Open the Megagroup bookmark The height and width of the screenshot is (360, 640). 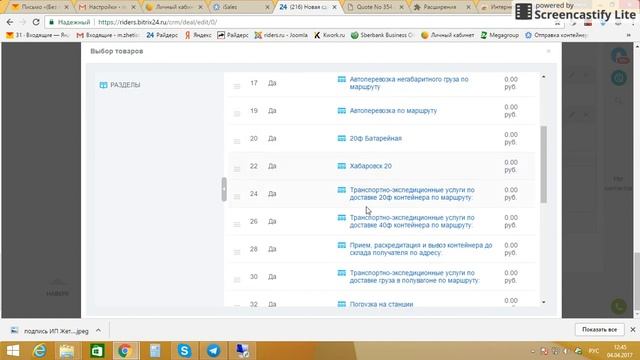coord(500,35)
